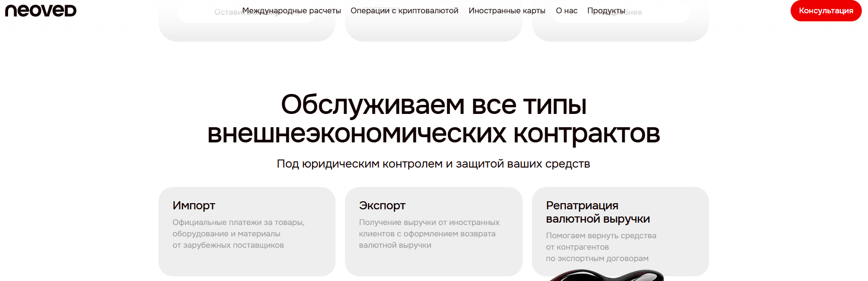Open Продукты menu item
868x281 pixels.
click(606, 10)
